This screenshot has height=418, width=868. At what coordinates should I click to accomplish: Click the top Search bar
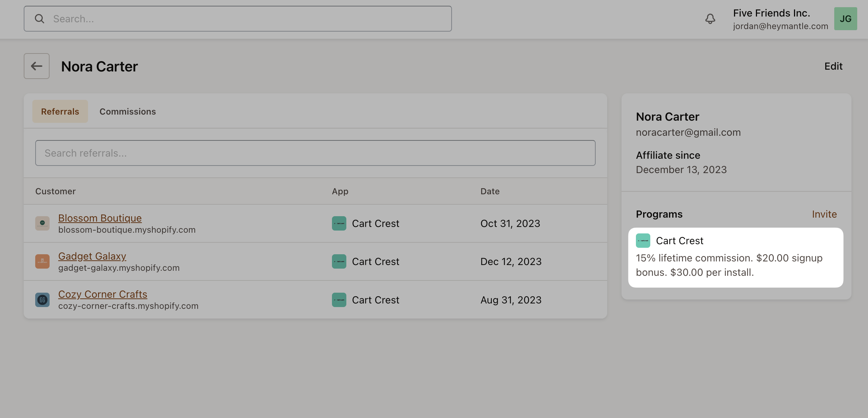237,18
